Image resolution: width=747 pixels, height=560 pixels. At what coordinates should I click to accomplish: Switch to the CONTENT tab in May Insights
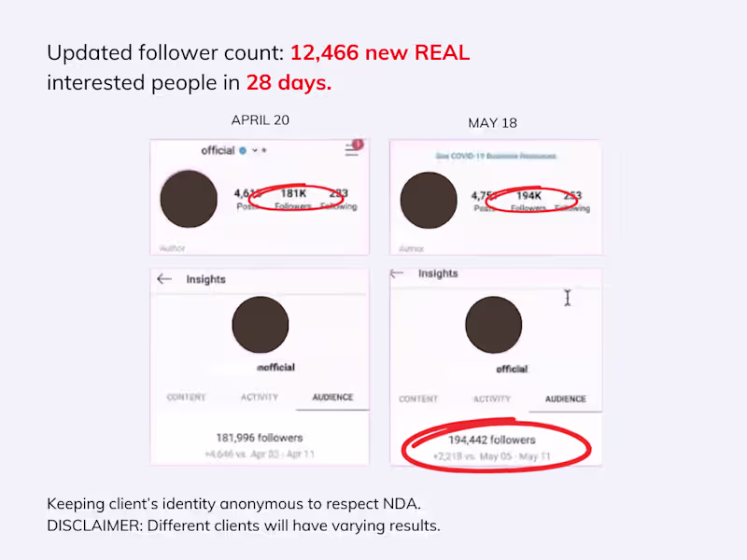pos(418,399)
